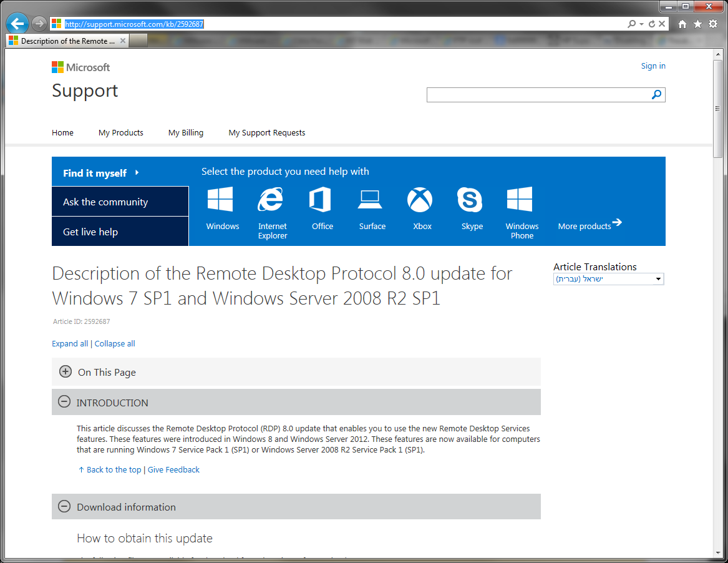
Task: Click the scrollbar up arrow
Action: [x=718, y=54]
